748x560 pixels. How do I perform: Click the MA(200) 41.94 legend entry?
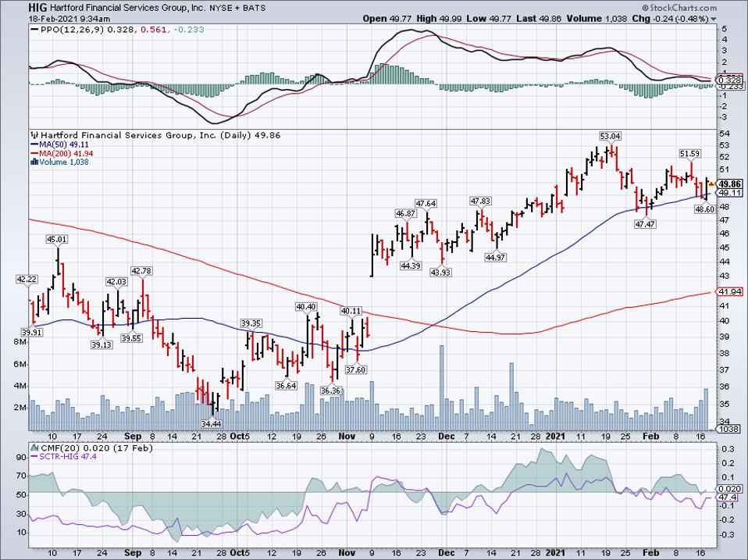pyautogui.click(x=62, y=153)
